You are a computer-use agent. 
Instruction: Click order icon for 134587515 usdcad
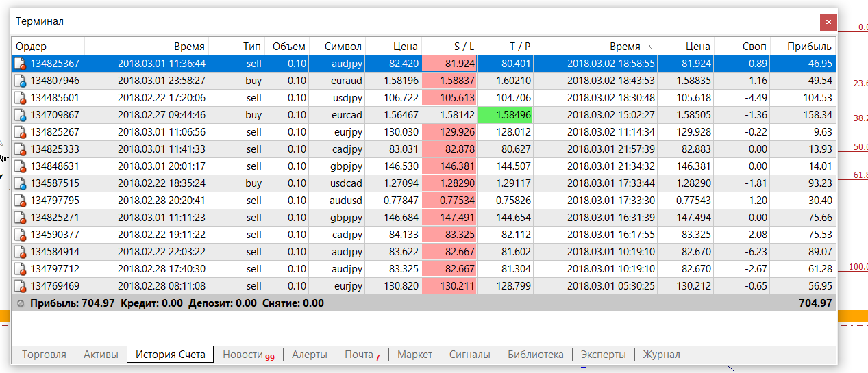tap(21, 183)
